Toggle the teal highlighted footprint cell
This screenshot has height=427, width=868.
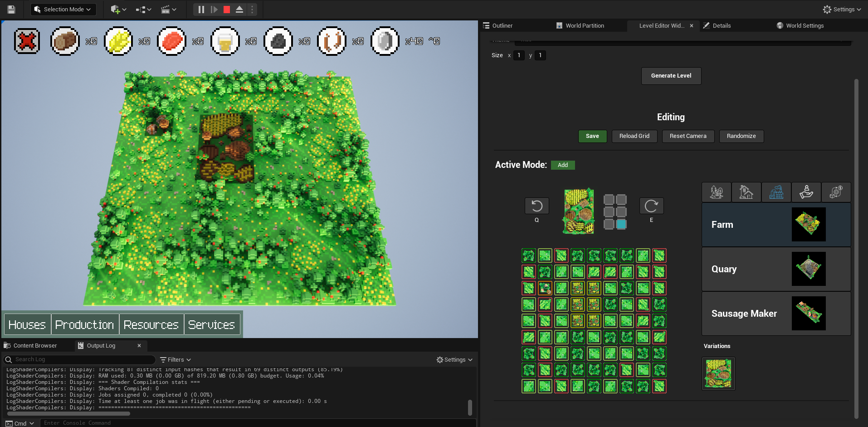621,224
